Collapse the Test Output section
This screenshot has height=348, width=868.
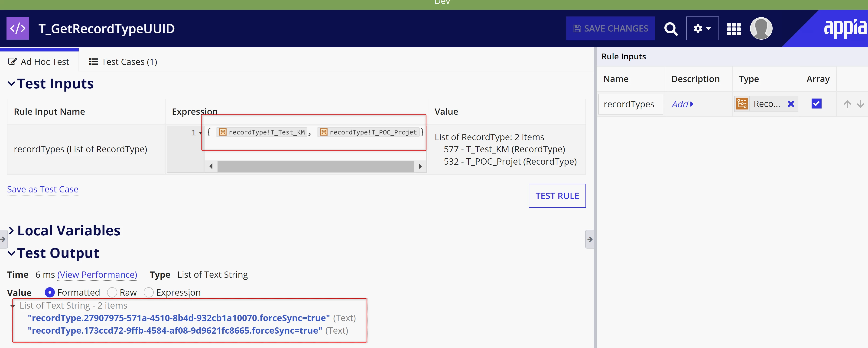(11, 253)
